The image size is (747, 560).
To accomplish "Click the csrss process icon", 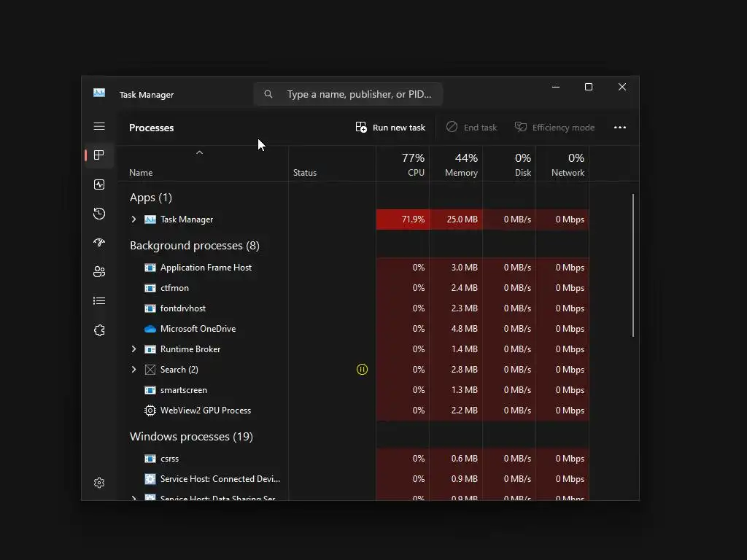I will (x=150, y=459).
